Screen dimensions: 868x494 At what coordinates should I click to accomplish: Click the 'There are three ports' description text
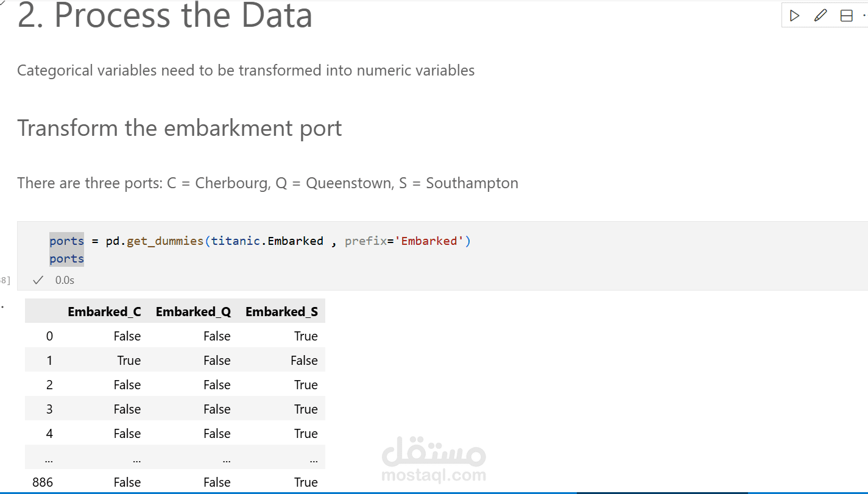(x=267, y=183)
